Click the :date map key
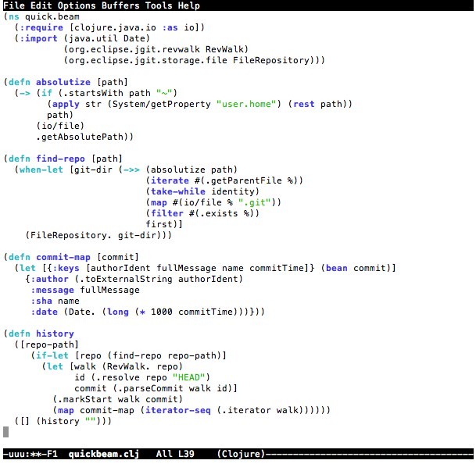The image size is (476, 471). (44, 312)
